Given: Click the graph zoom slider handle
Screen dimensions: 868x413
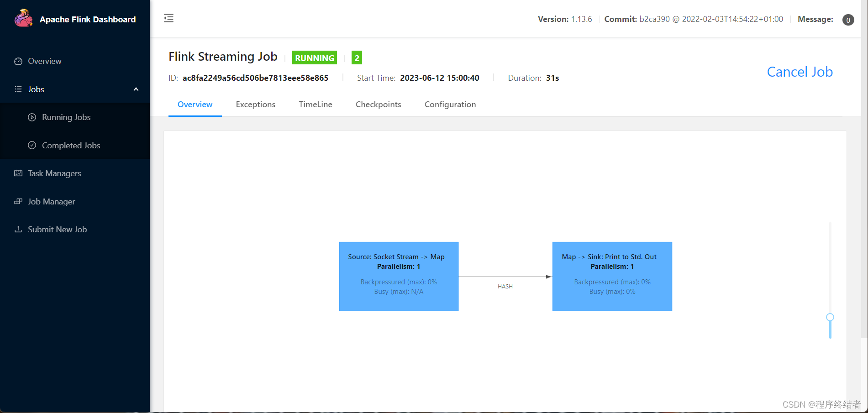Looking at the screenshot, I should point(830,317).
